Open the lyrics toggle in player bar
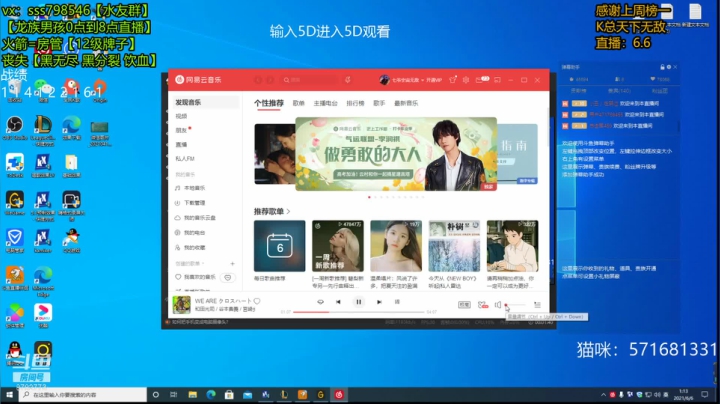The height and width of the screenshot is (404, 720). (397, 302)
